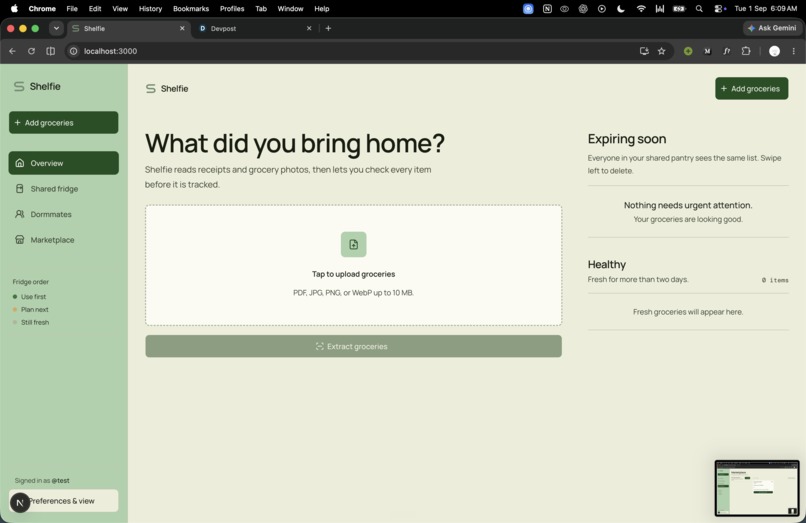Image resolution: width=806 pixels, height=523 pixels.
Task: Click the top-right Add groceries button
Action: point(752,88)
